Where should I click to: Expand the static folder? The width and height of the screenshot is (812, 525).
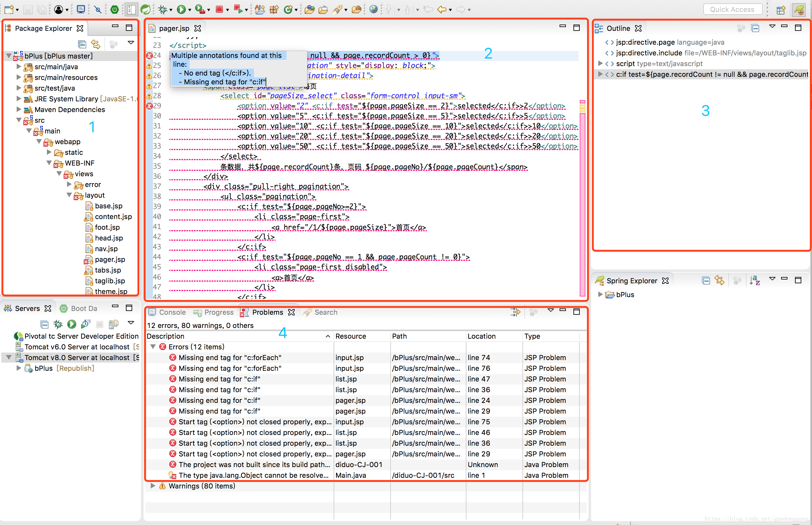click(49, 152)
